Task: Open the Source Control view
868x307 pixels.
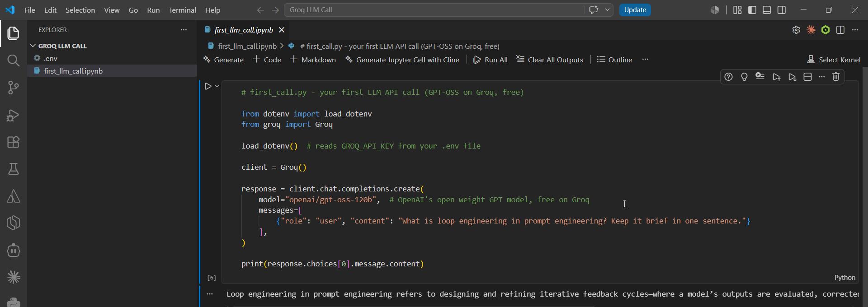Action: tap(13, 88)
